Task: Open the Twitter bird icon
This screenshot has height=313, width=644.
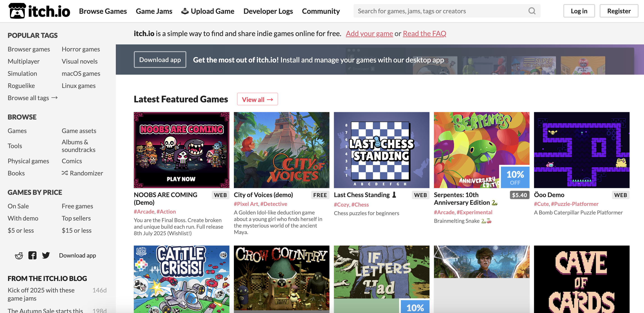Action: point(46,255)
